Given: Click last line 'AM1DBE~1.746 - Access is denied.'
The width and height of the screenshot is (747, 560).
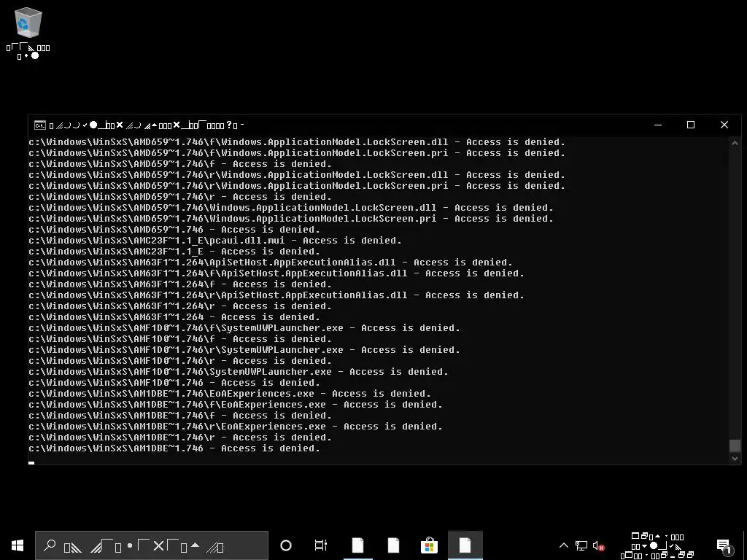Looking at the screenshot, I should [x=174, y=448].
